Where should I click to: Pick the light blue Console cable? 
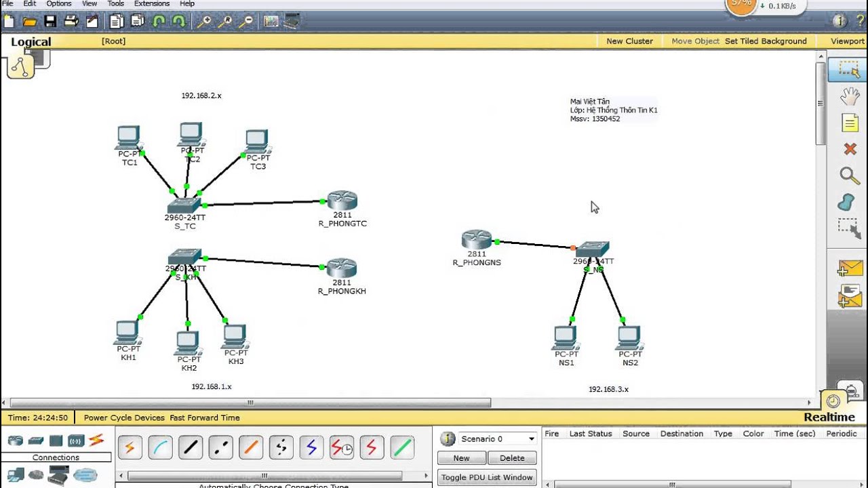click(160, 447)
